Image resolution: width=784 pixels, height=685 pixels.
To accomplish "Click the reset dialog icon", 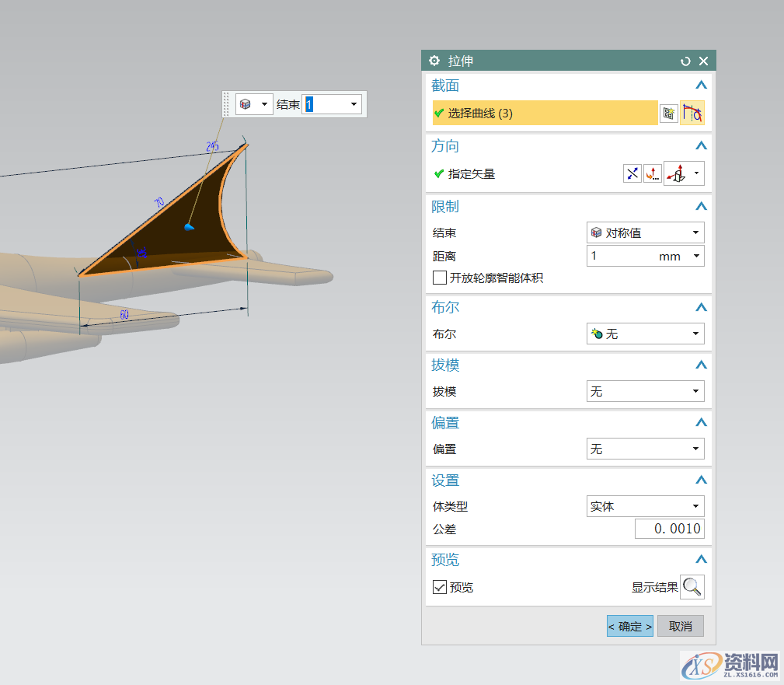I will tap(685, 61).
